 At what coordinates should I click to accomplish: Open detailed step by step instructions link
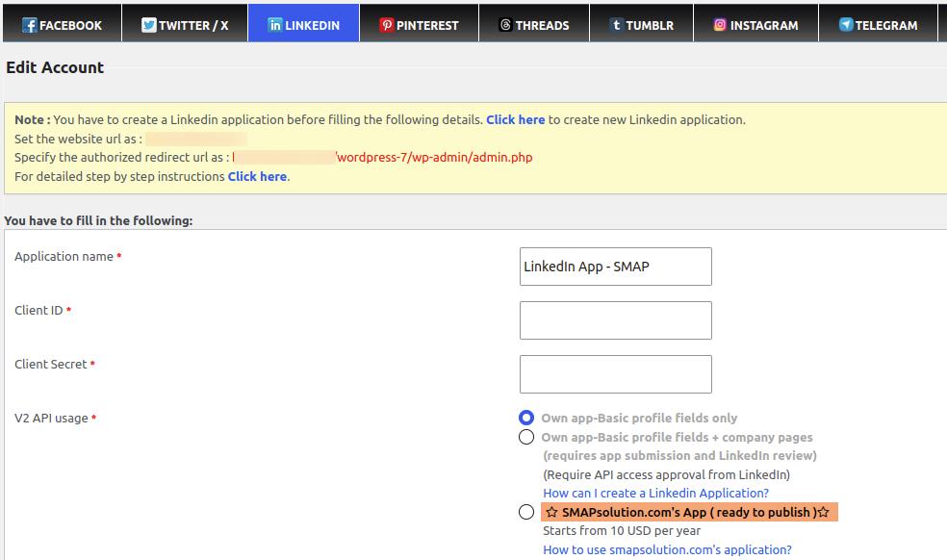click(257, 176)
